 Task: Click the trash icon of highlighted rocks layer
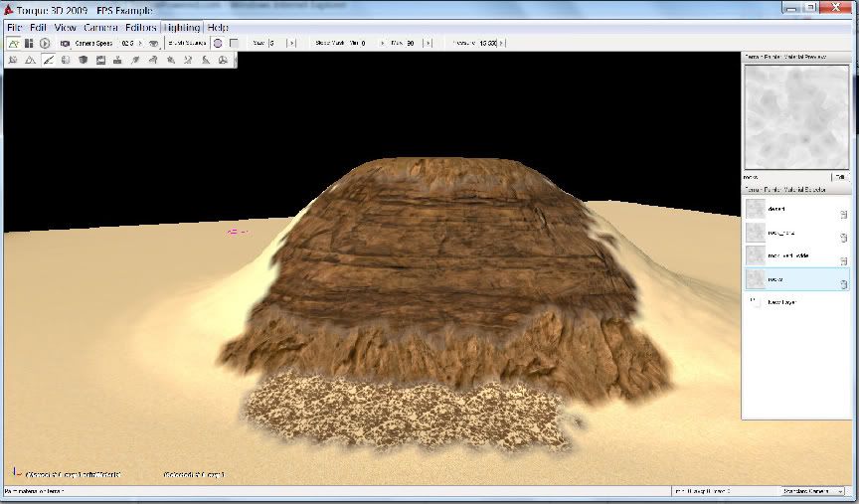[843, 283]
